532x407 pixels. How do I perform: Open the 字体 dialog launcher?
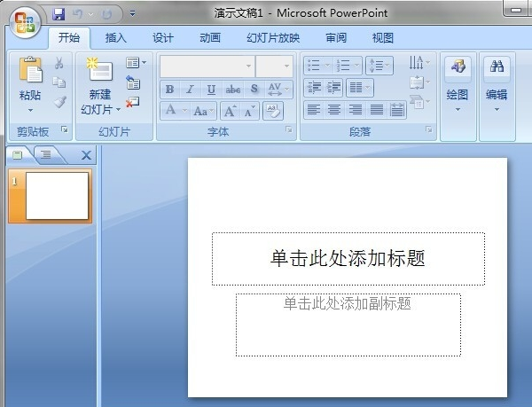point(289,129)
